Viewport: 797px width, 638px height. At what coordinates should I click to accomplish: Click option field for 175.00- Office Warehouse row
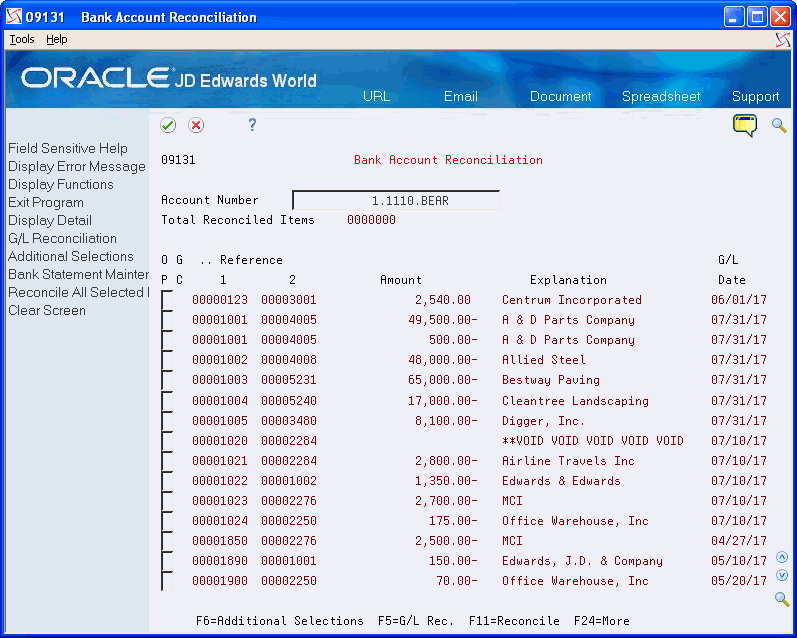pos(167,521)
